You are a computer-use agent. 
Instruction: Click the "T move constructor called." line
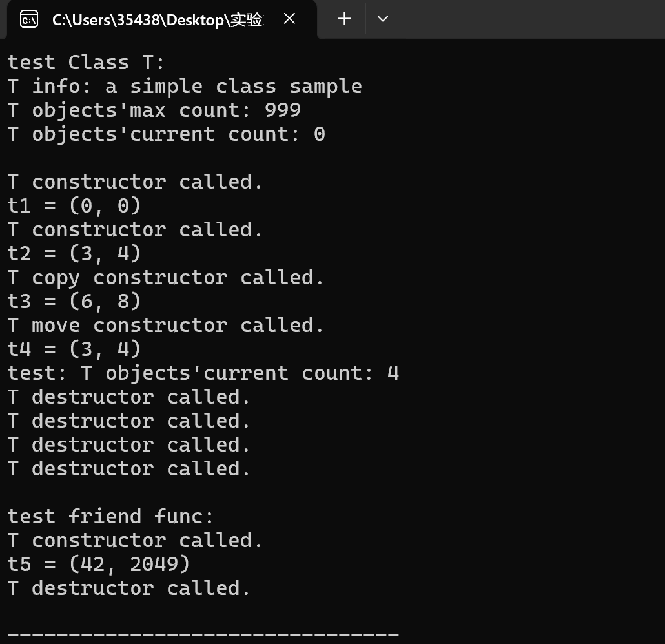(x=165, y=326)
